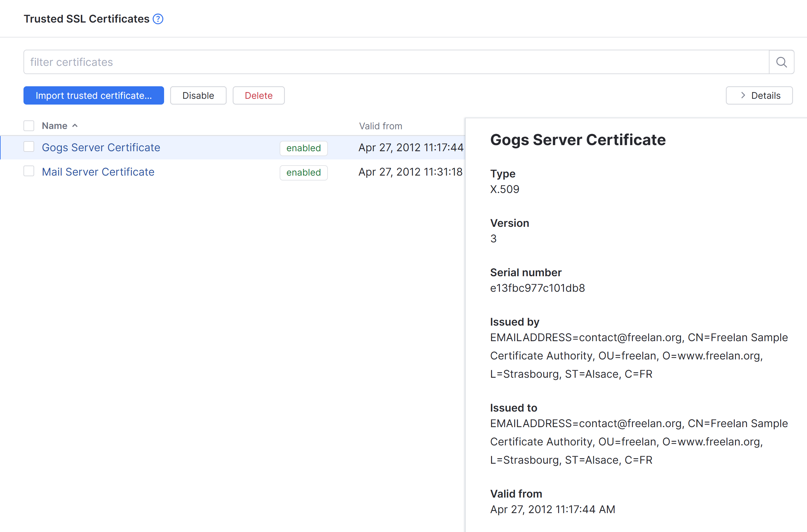Sort the table by the Name column
Screen dimensions: 807x532
(55, 126)
